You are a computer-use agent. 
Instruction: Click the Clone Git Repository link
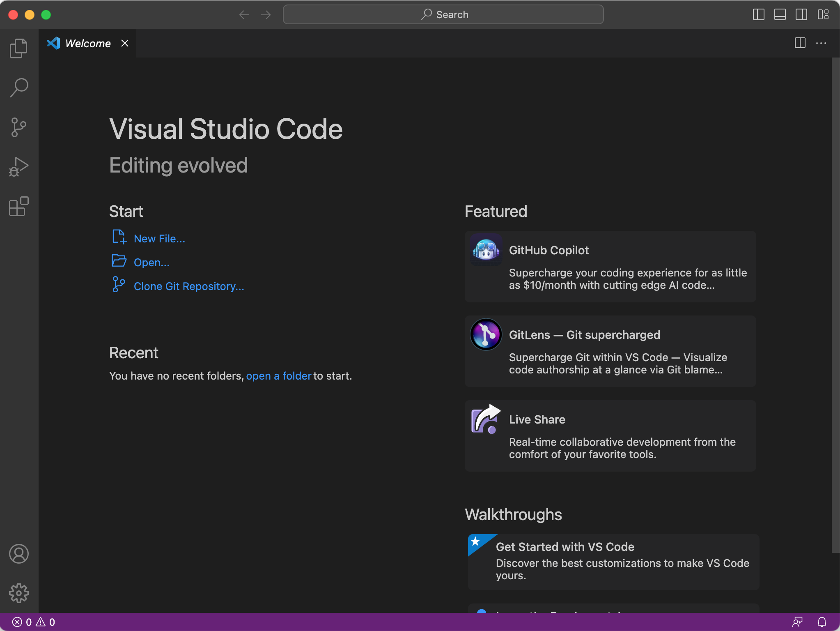coord(188,286)
